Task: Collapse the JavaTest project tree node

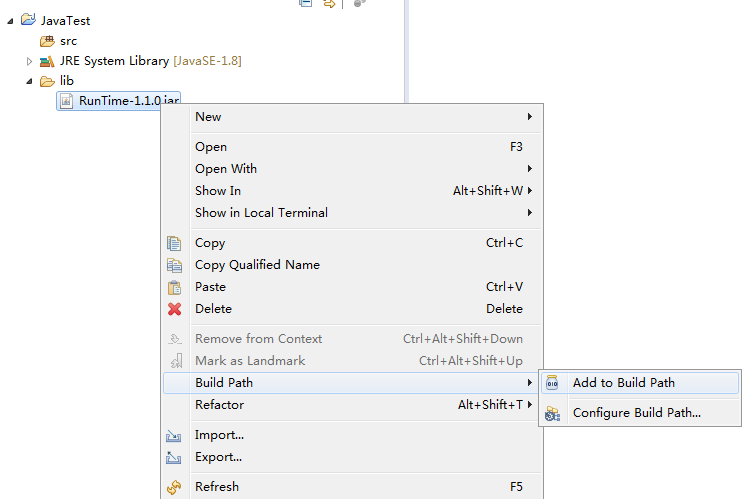Action: click(x=10, y=21)
